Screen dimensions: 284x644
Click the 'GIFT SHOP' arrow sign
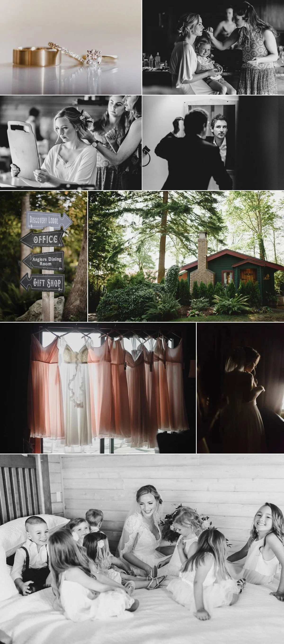tap(42, 283)
